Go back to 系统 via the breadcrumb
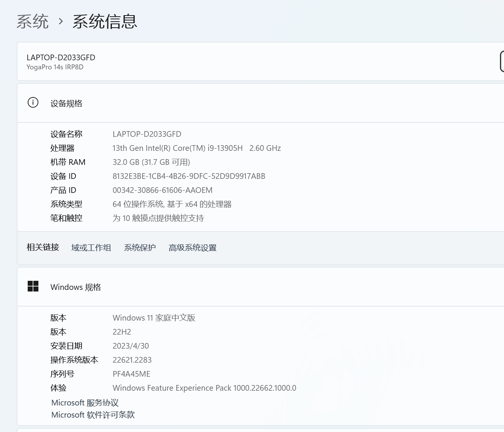This screenshot has width=504, height=432. pyautogui.click(x=33, y=21)
